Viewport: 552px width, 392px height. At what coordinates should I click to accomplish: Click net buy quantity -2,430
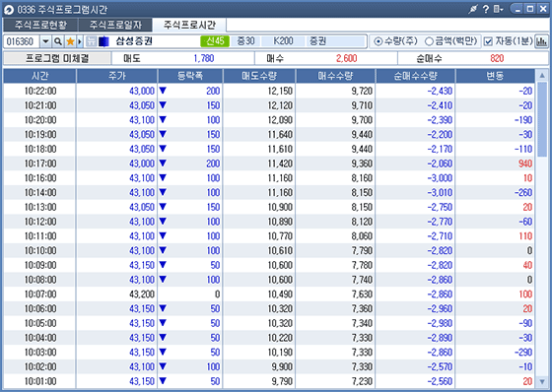pyautogui.click(x=440, y=92)
